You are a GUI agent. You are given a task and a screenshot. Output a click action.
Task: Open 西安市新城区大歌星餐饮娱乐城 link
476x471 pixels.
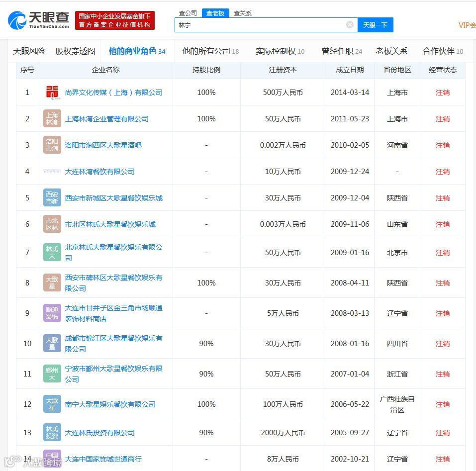(114, 198)
